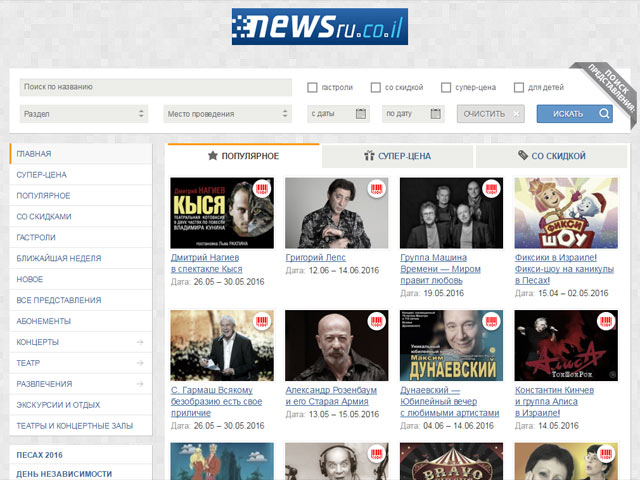Open 'Фиксики в Израиле!' link
Viewport: 640px width, 480px height.
click(x=564, y=269)
